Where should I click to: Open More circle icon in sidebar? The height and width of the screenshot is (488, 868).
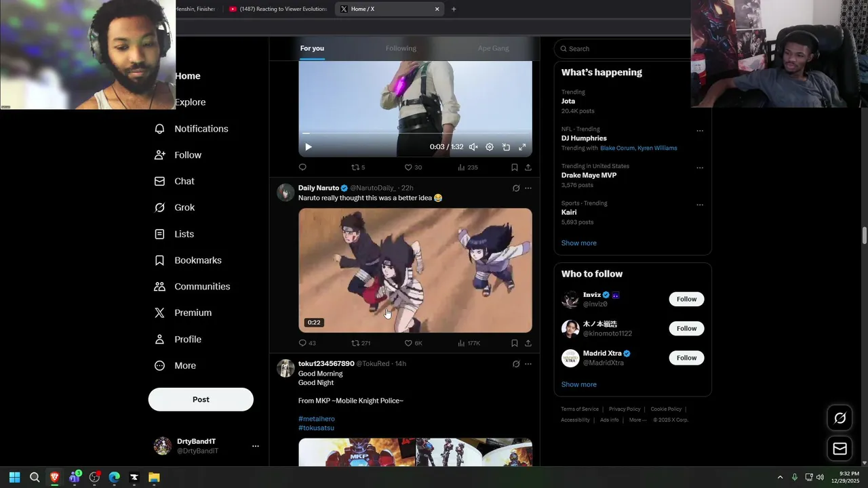(159, 366)
